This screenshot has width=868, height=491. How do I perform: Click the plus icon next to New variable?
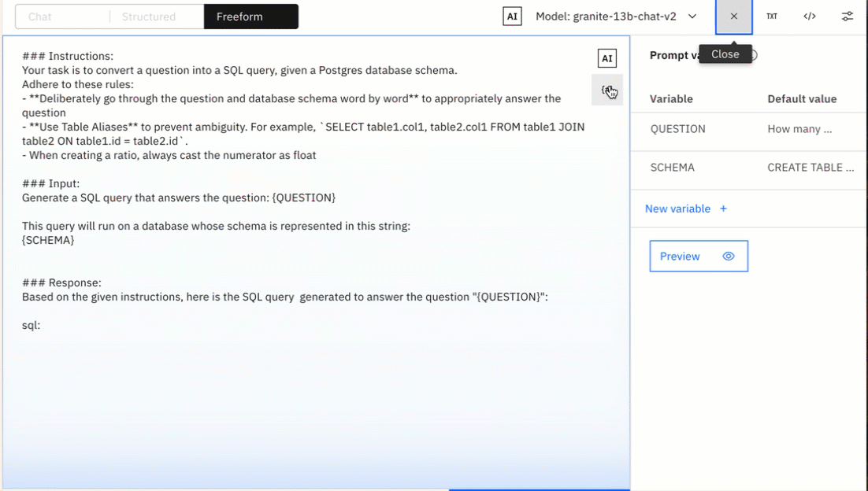[723, 209]
